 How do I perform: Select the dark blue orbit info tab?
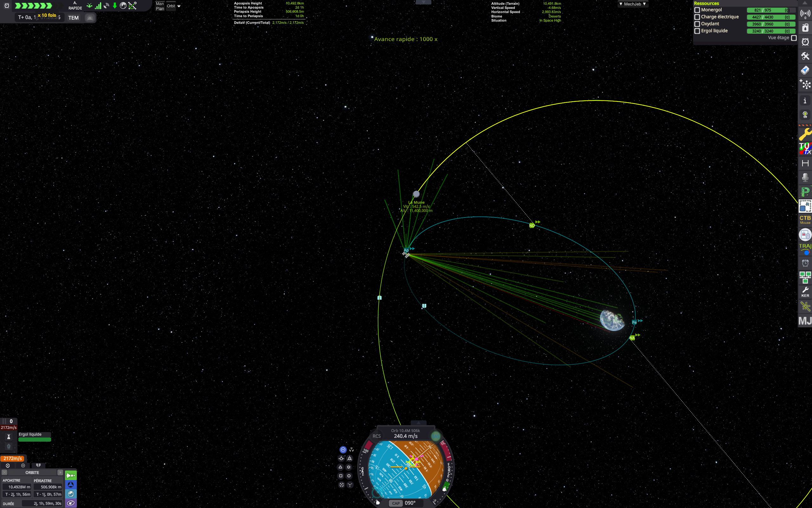(x=71, y=485)
